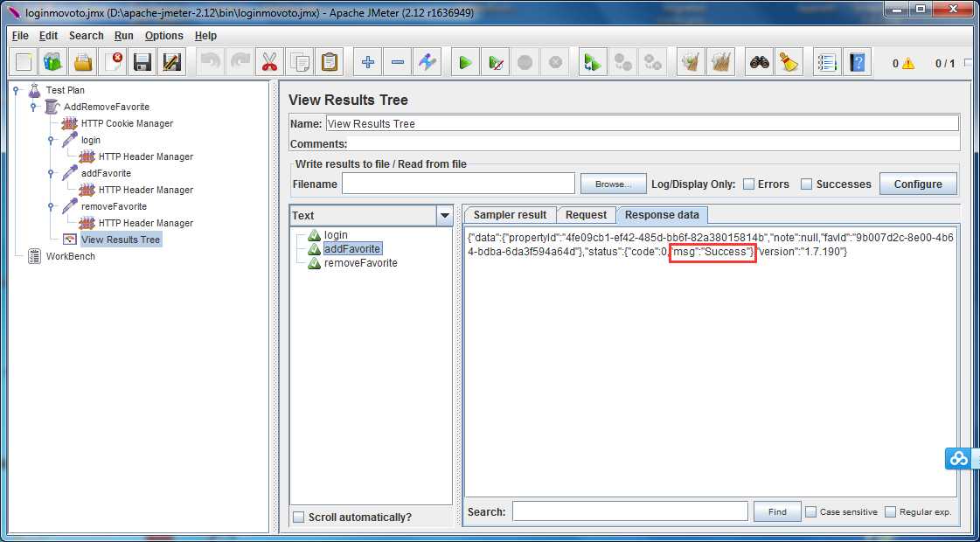Click the Open file folder icon
Viewport: 980px width, 542px height.
coord(83,63)
